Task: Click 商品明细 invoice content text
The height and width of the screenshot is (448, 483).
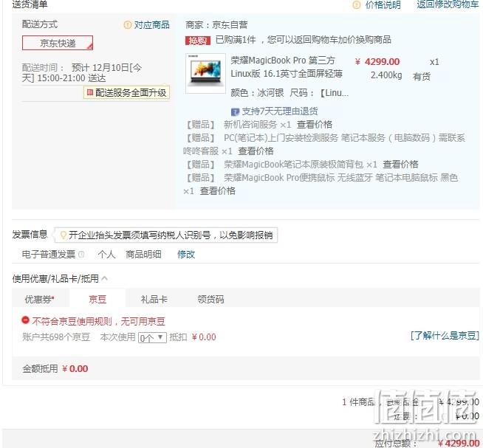Action: pyautogui.click(x=143, y=255)
